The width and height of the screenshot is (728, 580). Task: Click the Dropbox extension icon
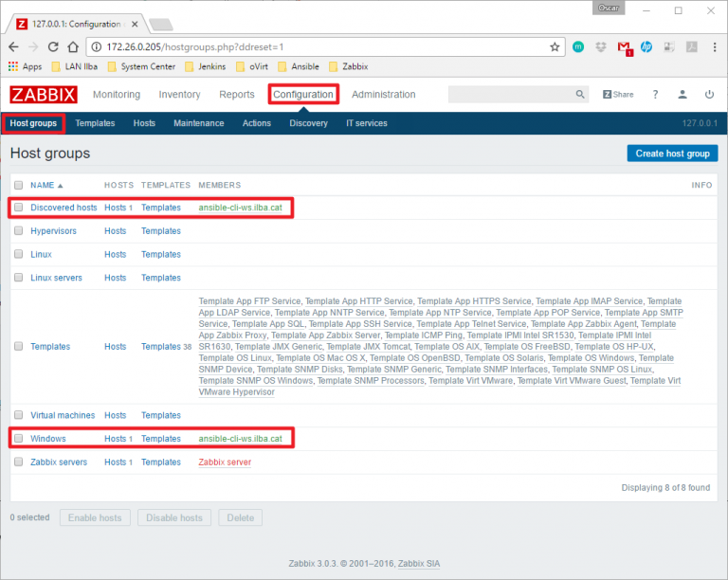tap(601, 46)
